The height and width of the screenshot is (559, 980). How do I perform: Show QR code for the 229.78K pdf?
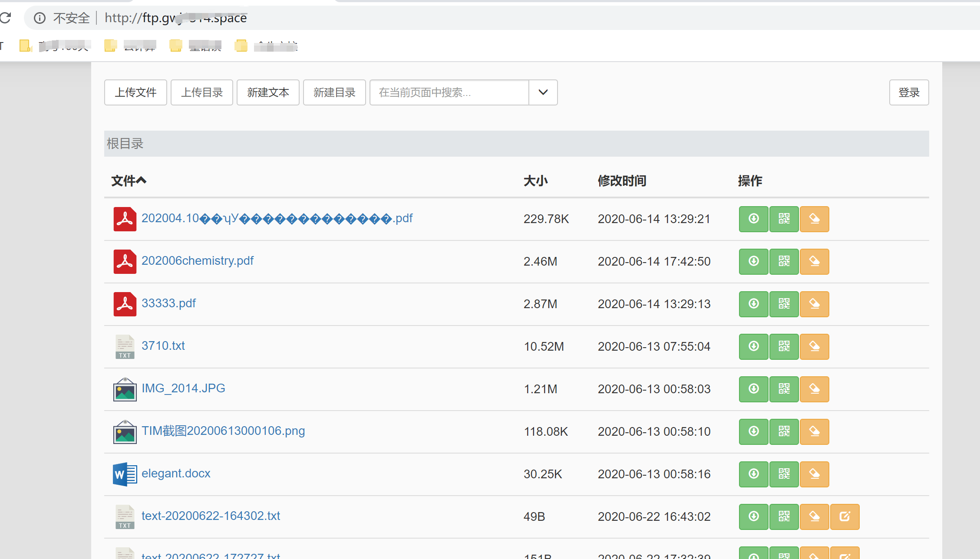[x=784, y=219]
